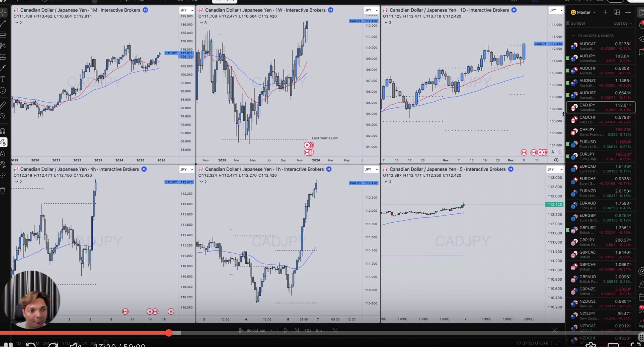
Task: Toggle the lock all drawings icon
Action: 3,153
